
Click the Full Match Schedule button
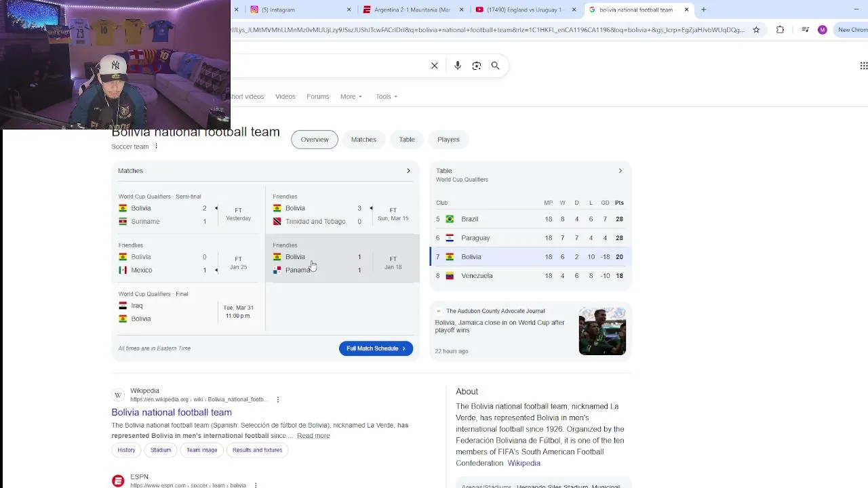[x=376, y=348]
